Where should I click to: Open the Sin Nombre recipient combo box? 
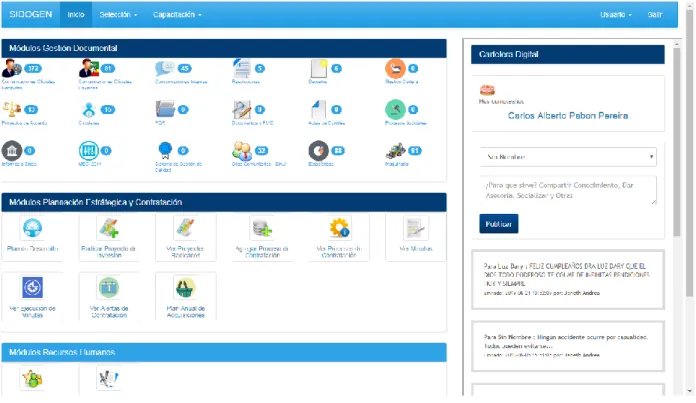point(568,157)
